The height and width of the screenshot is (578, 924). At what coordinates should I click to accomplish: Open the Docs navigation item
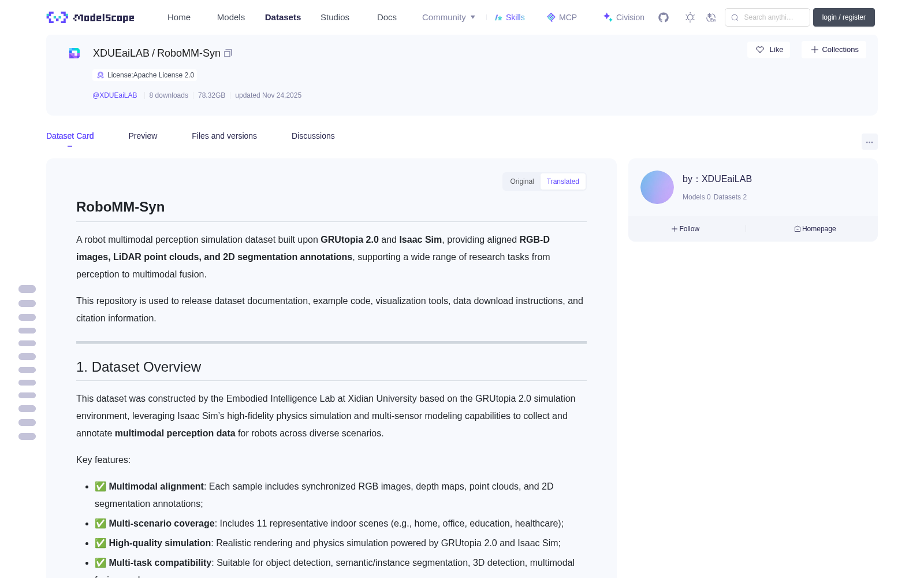(387, 17)
